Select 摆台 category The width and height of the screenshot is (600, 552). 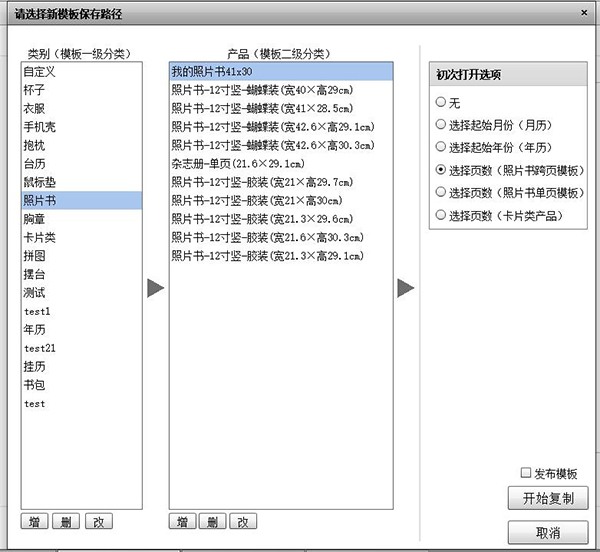pos(82,274)
